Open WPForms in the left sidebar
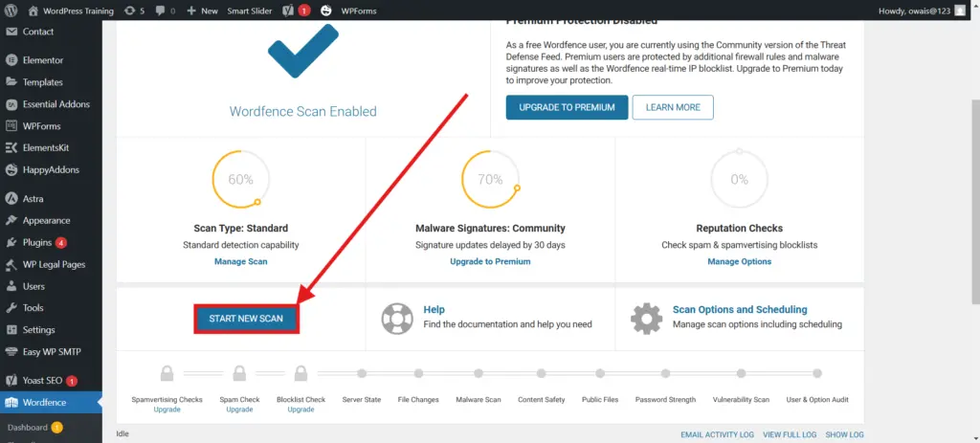This screenshot has width=980, height=443. (42, 126)
